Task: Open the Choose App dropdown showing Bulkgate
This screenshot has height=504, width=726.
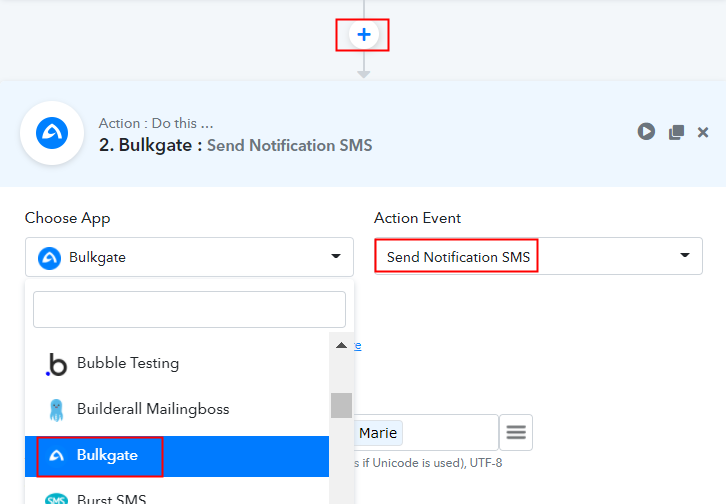Action: point(189,257)
